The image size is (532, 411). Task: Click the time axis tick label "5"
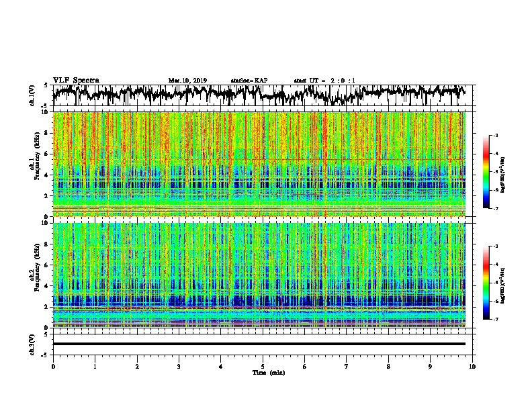(263, 366)
